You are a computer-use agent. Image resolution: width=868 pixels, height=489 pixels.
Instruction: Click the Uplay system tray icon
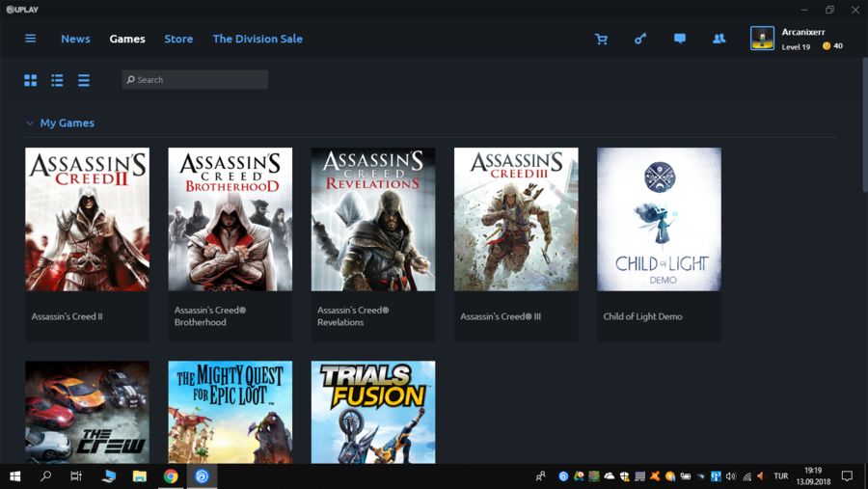click(x=563, y=476)
